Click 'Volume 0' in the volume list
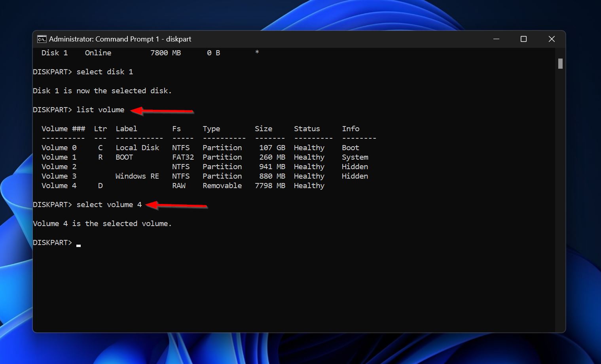 coord(59,148)
